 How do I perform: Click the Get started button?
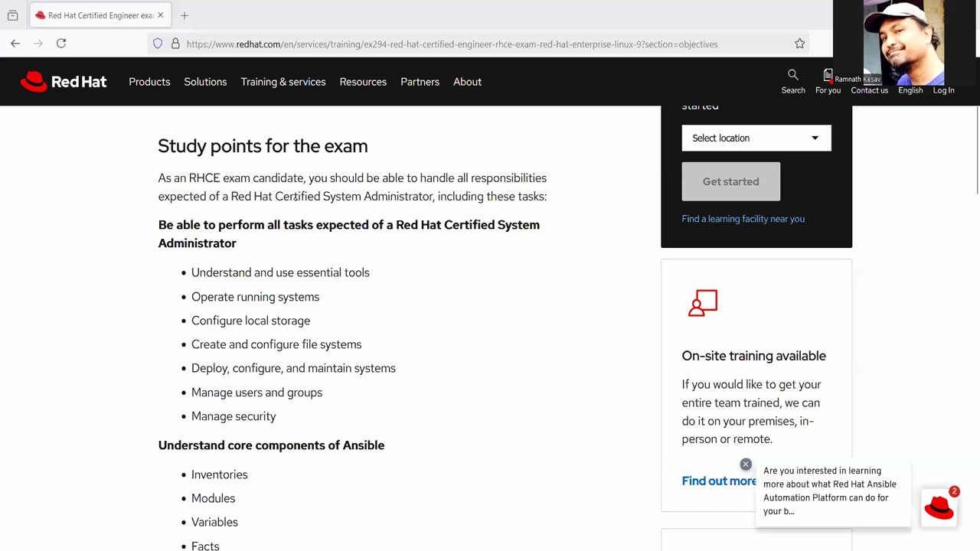click(731, 181)
